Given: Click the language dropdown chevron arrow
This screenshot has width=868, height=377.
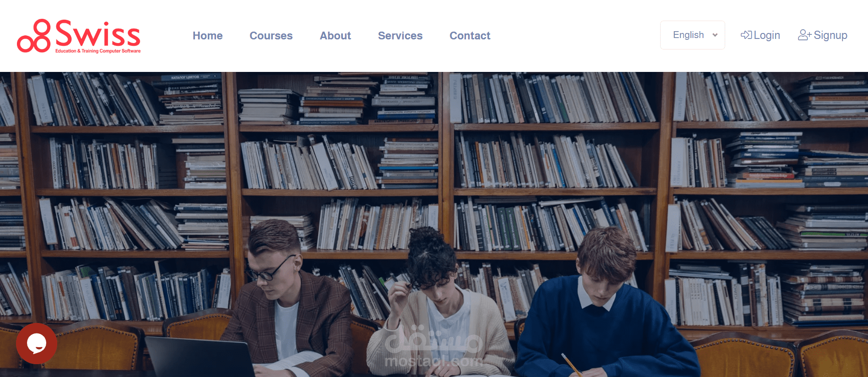Looking at the screenshot, I should click(715, 35).
